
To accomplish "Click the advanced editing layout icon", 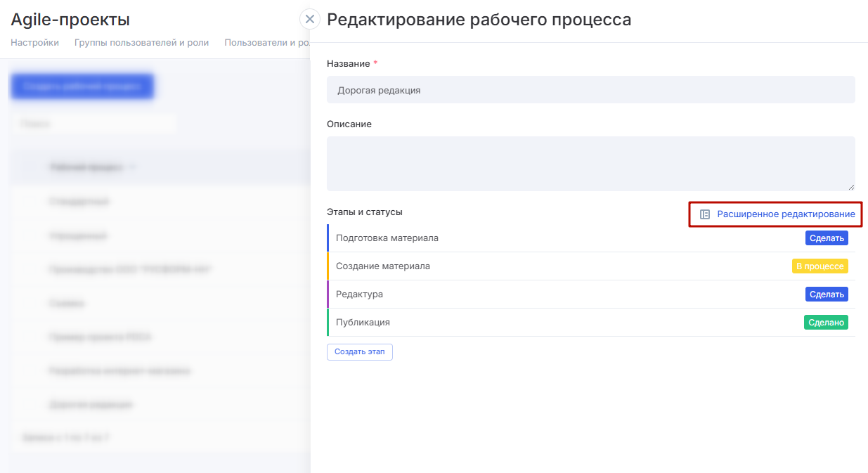I will click(705, 214).
